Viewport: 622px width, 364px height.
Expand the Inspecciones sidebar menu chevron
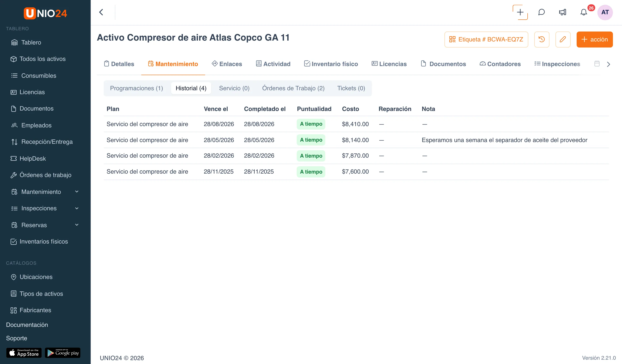77,208
